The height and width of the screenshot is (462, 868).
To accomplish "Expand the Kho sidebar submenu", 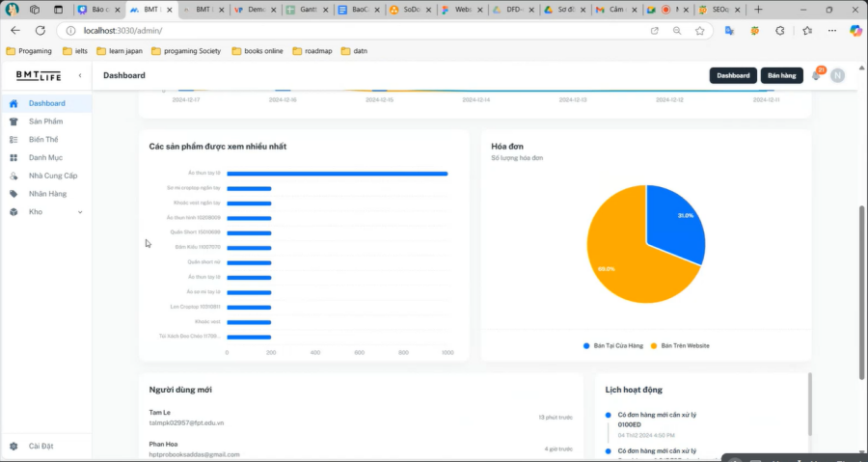I will point(80,212).
